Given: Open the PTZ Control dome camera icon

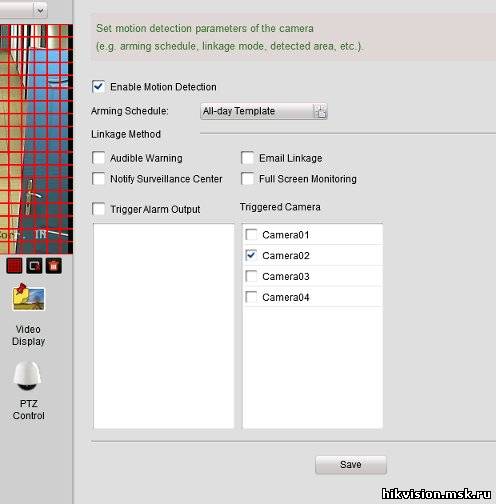Looking at the screenshot, I should point(27,376).
